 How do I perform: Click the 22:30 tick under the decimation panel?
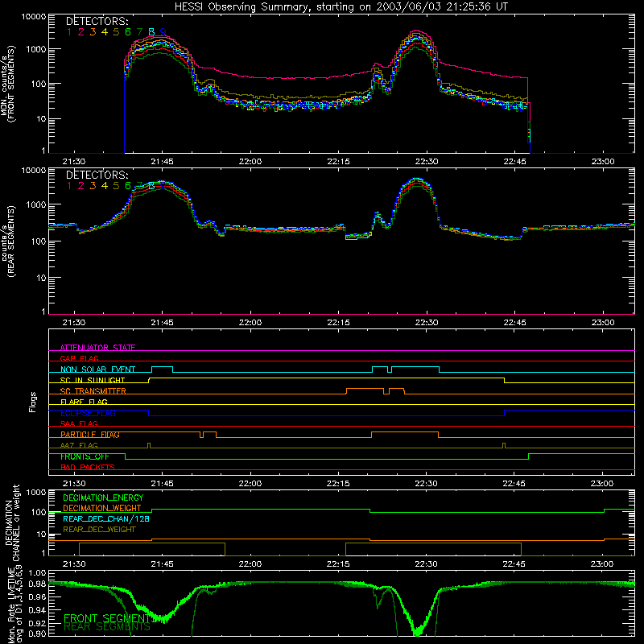427,564
